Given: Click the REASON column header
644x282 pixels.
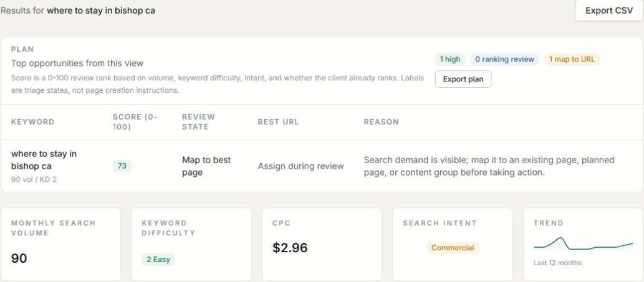Looking at the screenshot, I should tap(381, 122).
